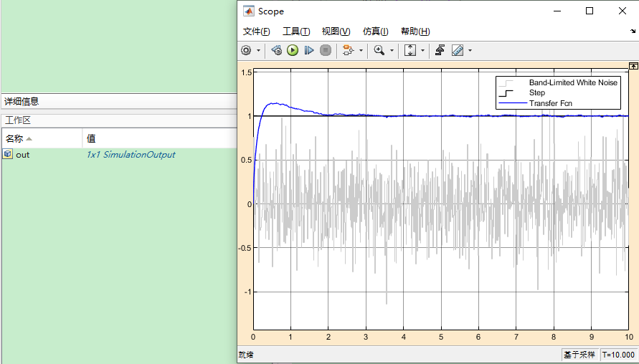Click the Step Back button
This screenshot has width=639, height=364.
[276, 50]
